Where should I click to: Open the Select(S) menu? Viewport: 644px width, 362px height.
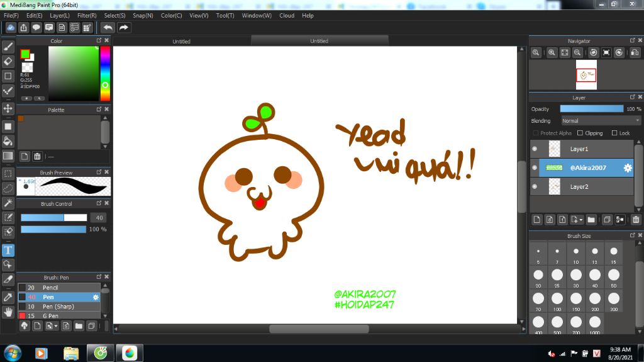(x=114, y=15)
